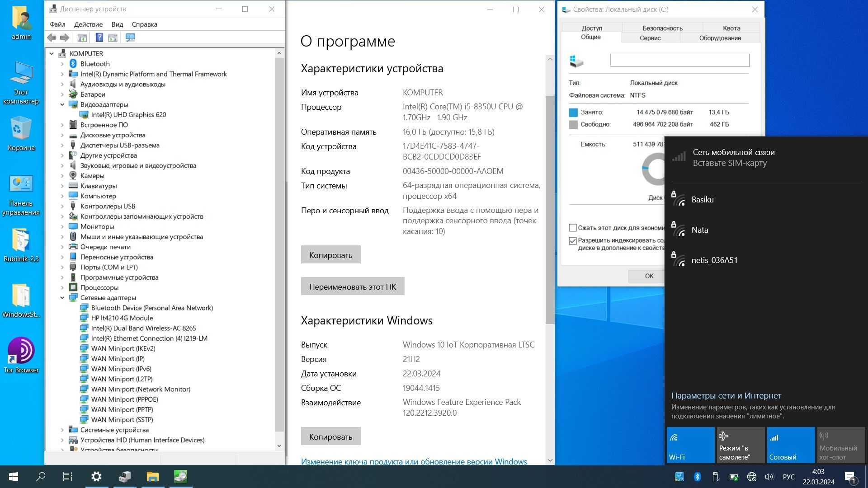Click the change product key link
Screen dimensions: 868x488
414,461
